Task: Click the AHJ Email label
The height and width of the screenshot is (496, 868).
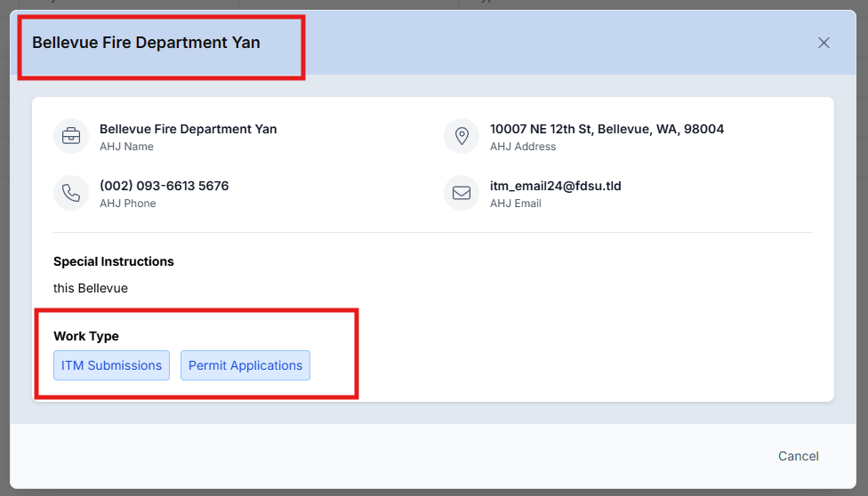Action: [516, 204]
